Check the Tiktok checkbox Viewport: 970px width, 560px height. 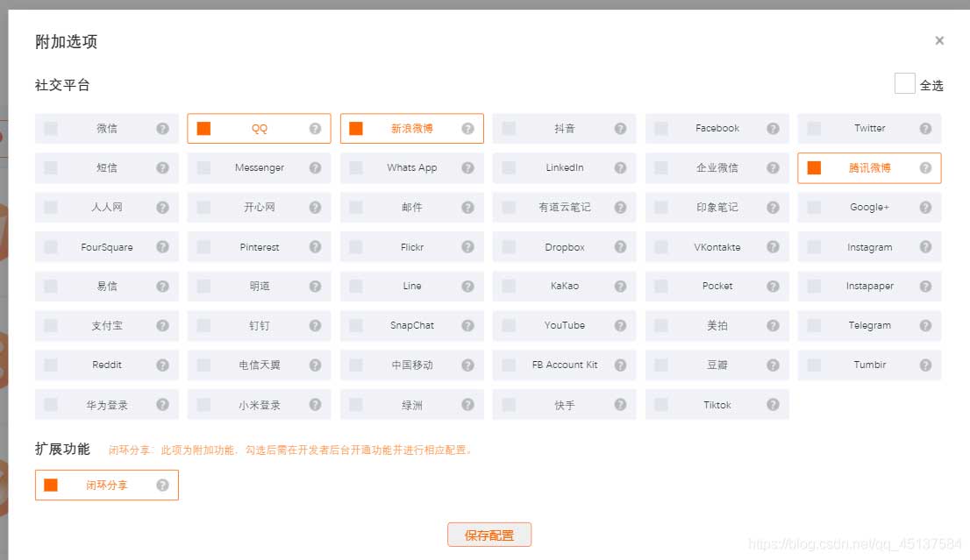click(661, 405)
